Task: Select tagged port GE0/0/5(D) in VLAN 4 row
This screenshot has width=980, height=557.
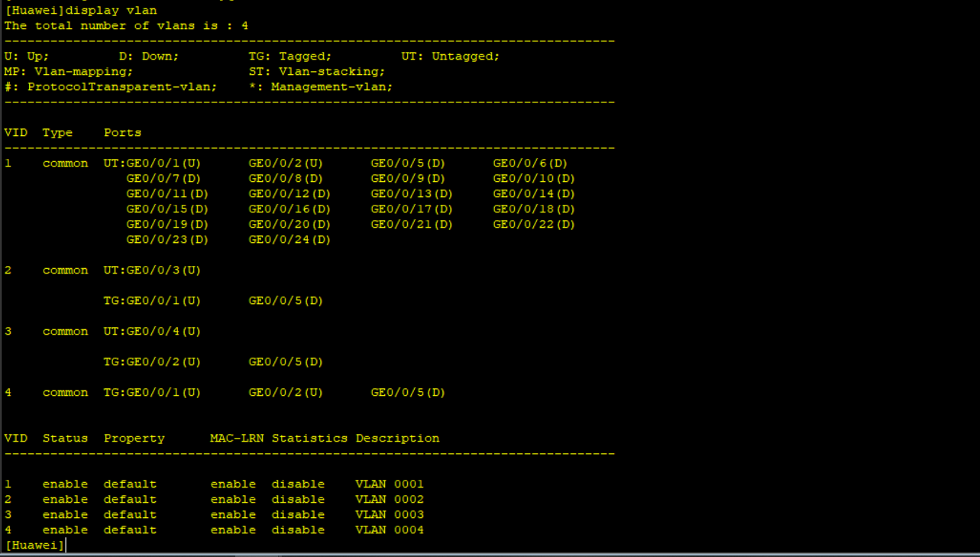Action: point(408,392)
